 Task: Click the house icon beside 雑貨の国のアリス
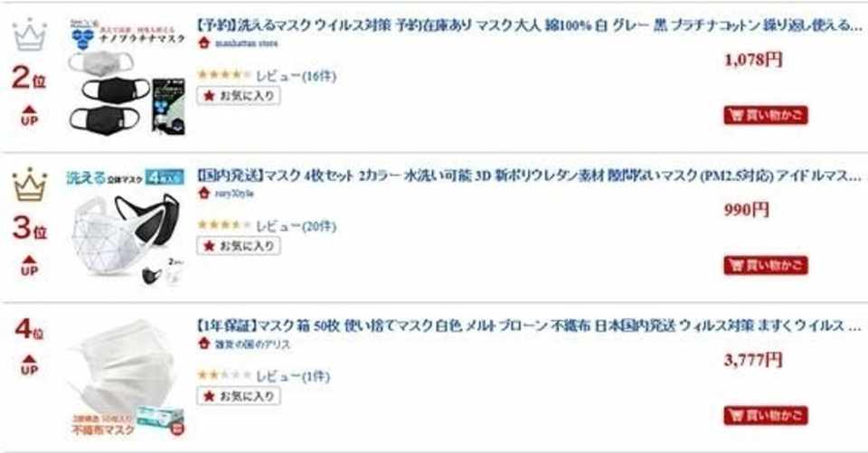203,344
